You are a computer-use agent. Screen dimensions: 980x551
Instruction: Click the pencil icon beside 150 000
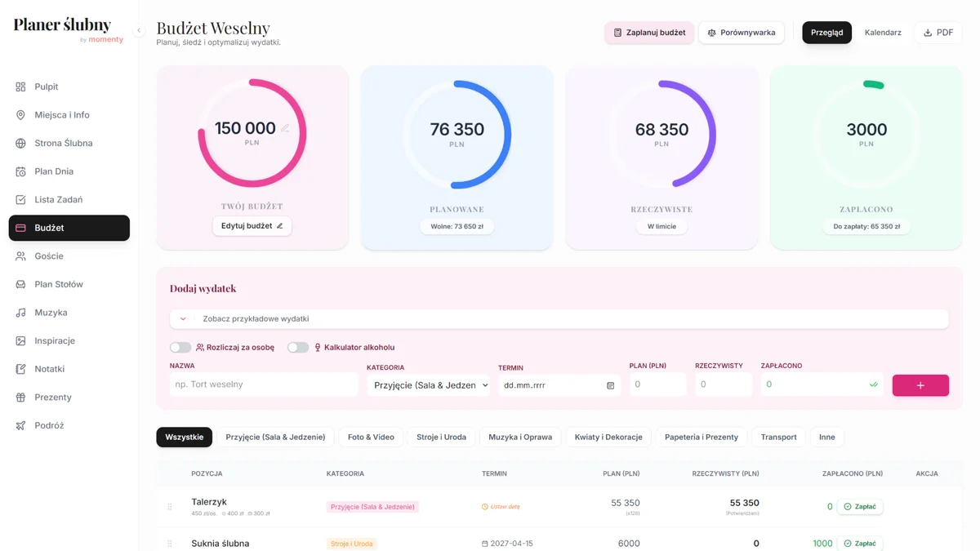point(285,128)
